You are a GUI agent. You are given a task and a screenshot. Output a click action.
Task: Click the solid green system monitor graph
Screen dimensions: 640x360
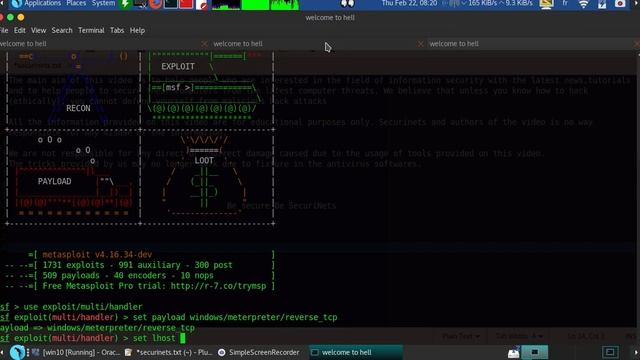point(255,4)
